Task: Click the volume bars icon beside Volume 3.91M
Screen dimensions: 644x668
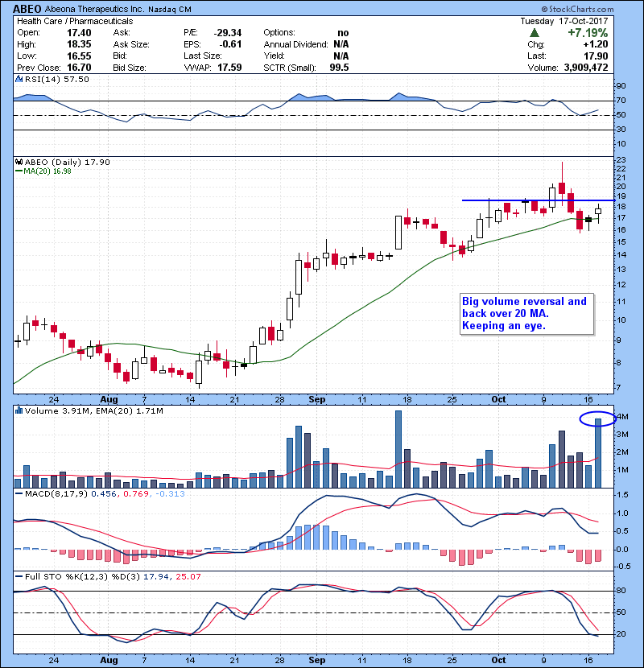Action: [x=19, y=410]
